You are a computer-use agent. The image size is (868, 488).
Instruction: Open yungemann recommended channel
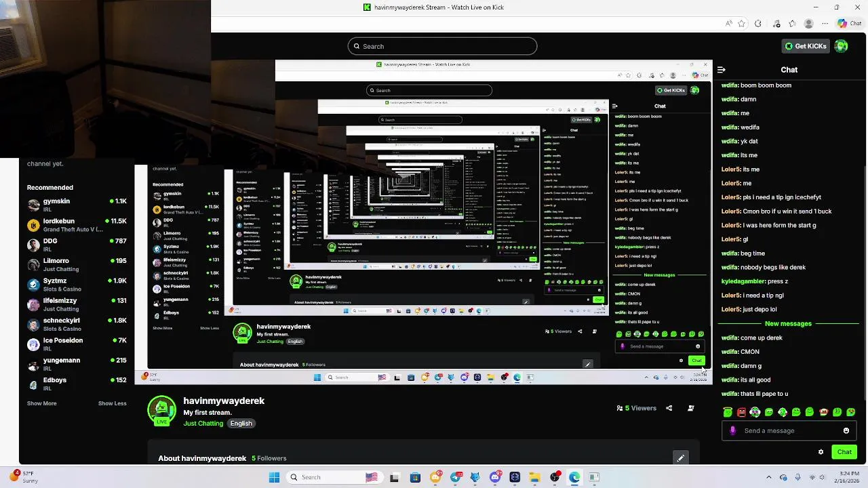pyautogui.click(x=77, y=364)
